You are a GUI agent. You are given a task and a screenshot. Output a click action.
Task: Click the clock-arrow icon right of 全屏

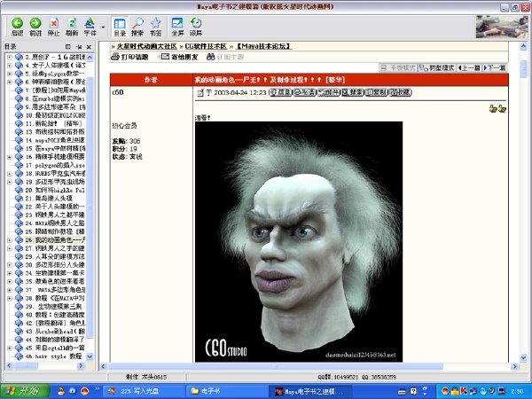click(196, 27)
